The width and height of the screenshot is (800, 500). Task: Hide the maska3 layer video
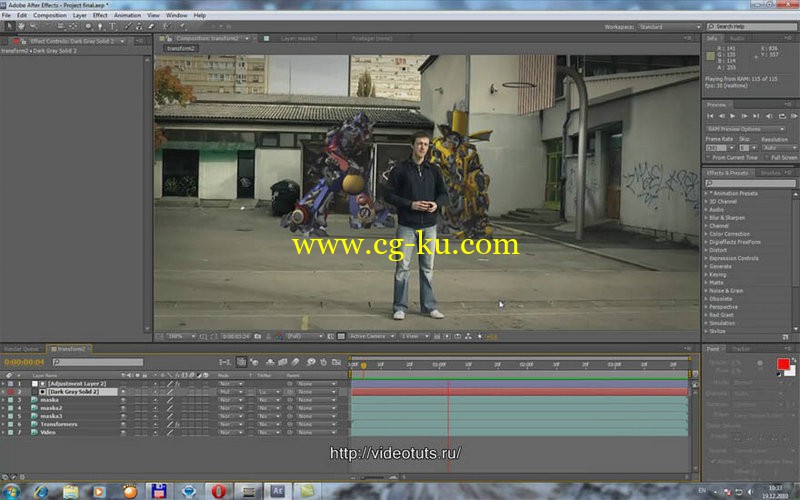coord(123,416)
